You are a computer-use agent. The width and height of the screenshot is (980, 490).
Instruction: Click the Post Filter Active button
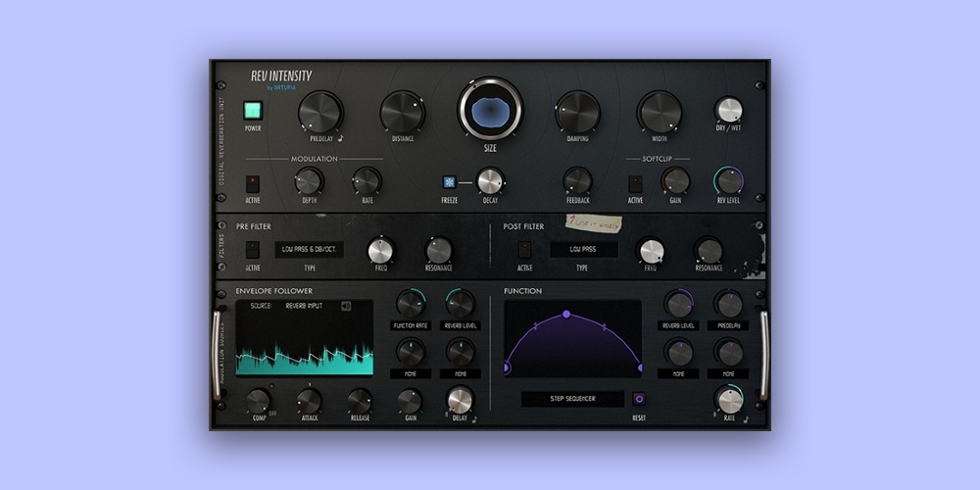524,250
